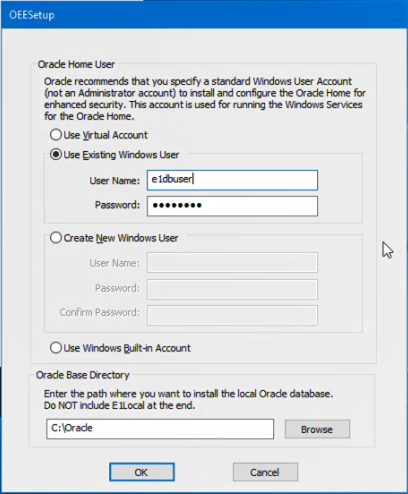Viewport: 408px width, 494px height.
Task: Click the User Name label beside e1dbuser
Action: point(115,181)
